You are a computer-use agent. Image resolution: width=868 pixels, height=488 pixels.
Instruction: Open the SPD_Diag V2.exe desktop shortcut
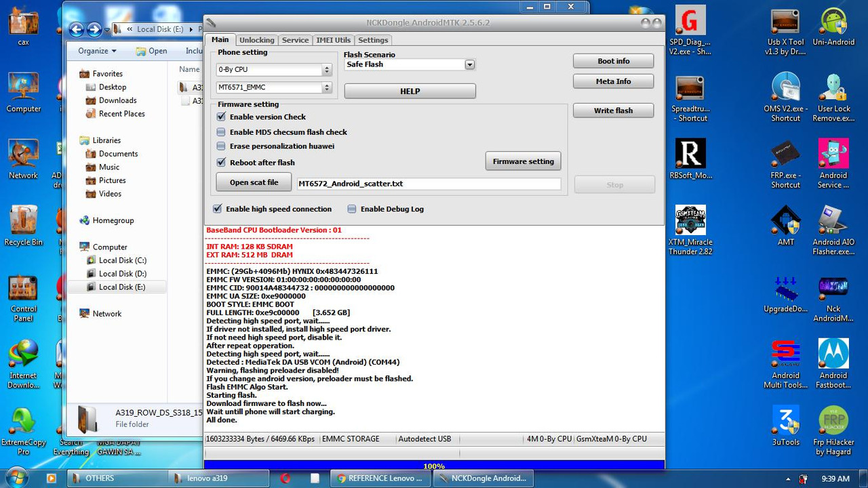pyautogui.click(x=690, y=30)
